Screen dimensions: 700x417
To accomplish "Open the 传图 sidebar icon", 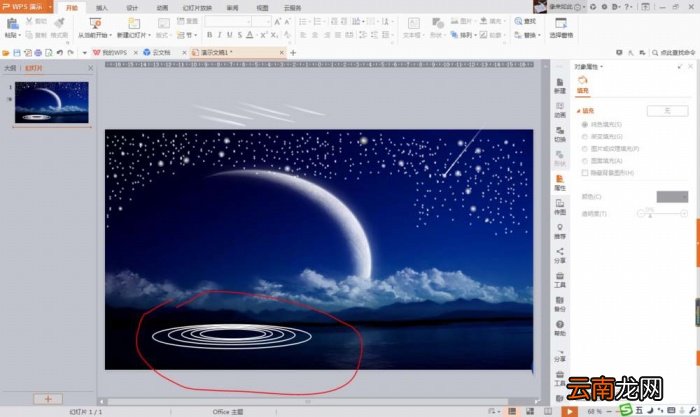I will (560, 207).
